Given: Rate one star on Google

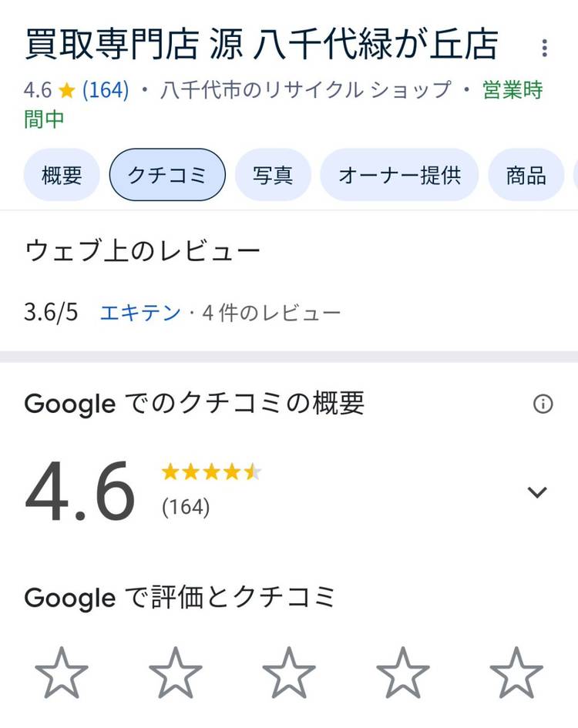Looking at the screenshot, I should click(x=62, y=673).
